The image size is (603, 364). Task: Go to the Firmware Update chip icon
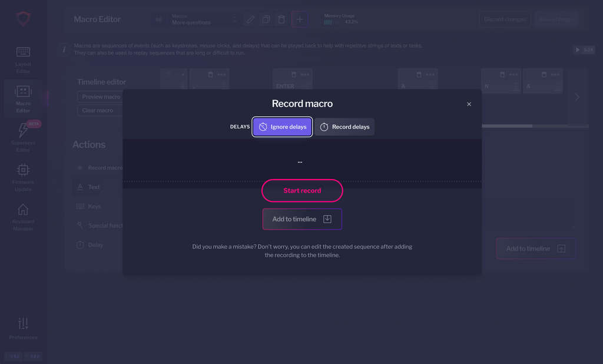click(23, 170)
